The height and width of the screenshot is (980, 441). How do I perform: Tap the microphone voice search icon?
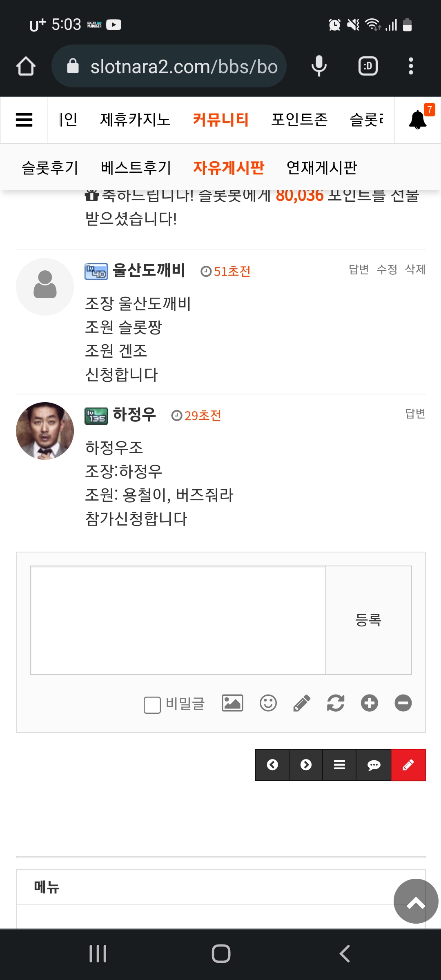(319, 66)
